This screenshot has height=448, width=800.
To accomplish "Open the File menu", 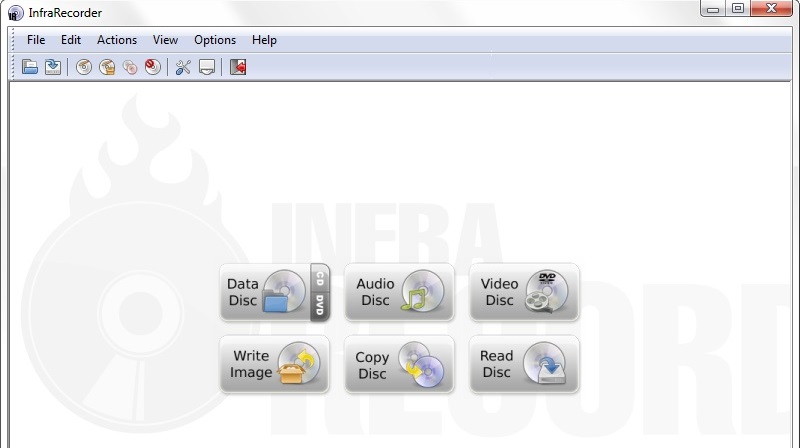I will pos(36,40).
